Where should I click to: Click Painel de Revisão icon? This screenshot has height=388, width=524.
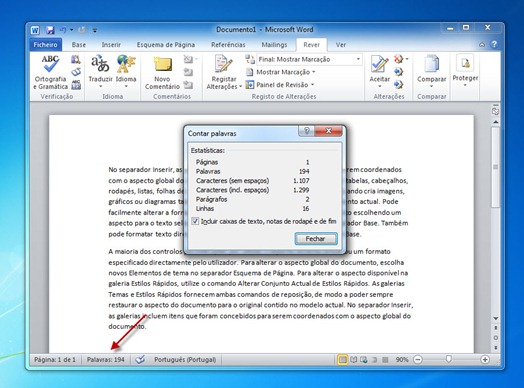pyautogui.click(x=250, y=85)
